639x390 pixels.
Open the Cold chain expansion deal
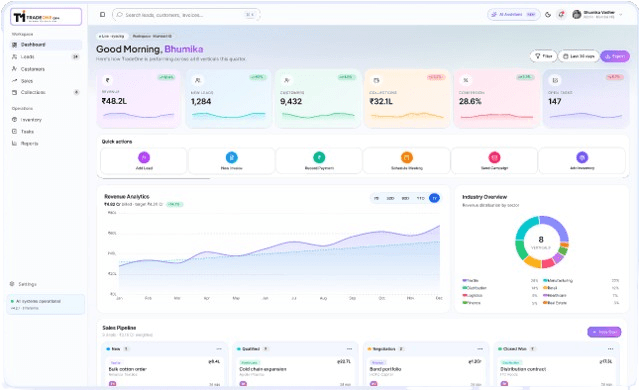(x=295, y=372)
